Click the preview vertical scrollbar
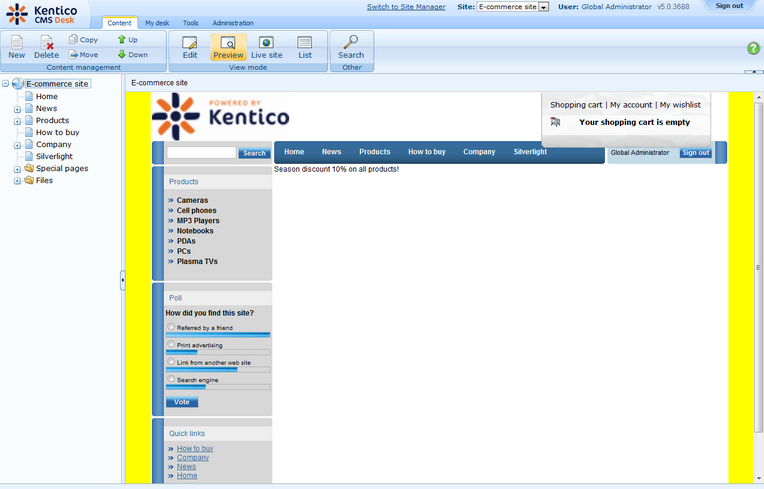The image size is (764, 489). tap(759, 267)
